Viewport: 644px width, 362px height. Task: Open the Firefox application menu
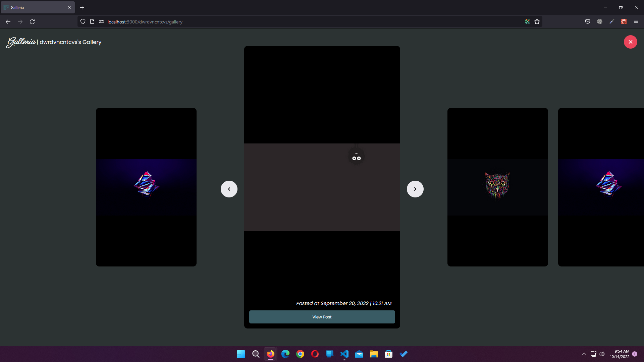(636, 22)
